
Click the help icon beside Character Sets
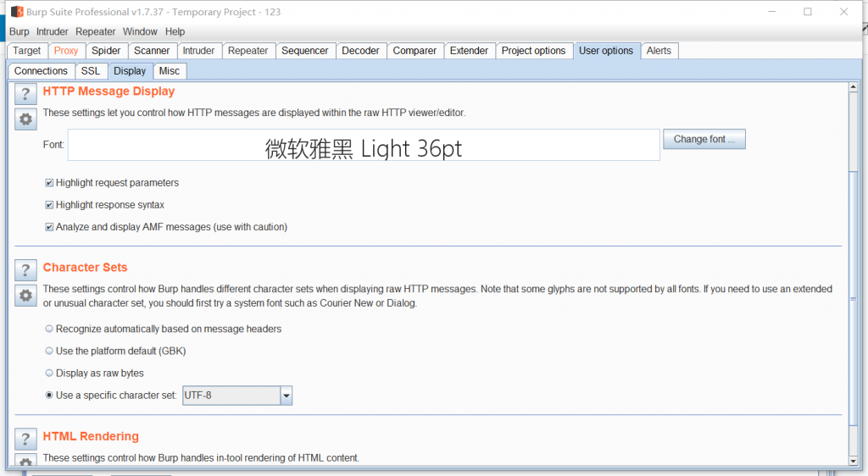(25, 270)
